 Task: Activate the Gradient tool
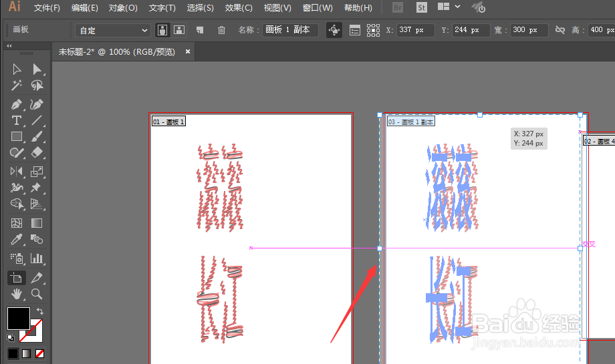(37, 223)
